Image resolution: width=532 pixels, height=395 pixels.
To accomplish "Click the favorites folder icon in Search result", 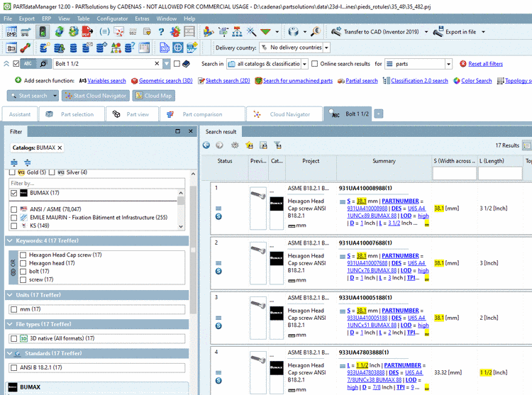I will click(250, 145).
